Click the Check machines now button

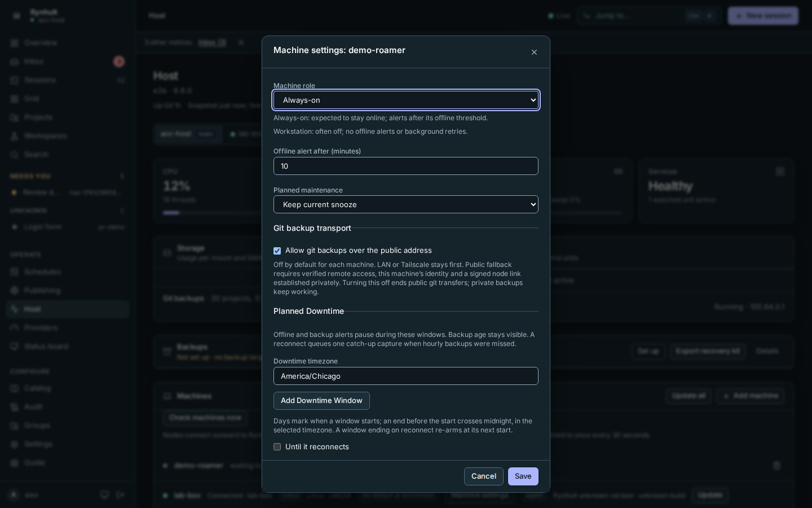coord(205,418)
